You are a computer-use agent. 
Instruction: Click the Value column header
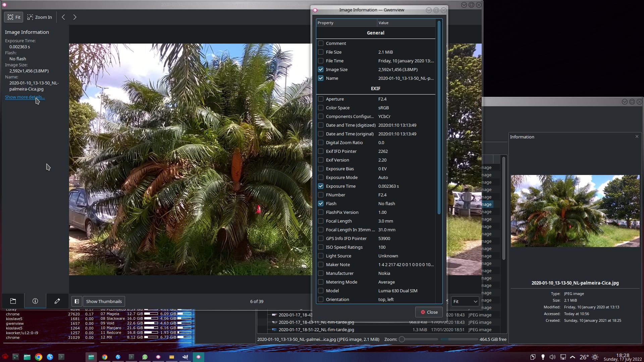pos(406,23)
